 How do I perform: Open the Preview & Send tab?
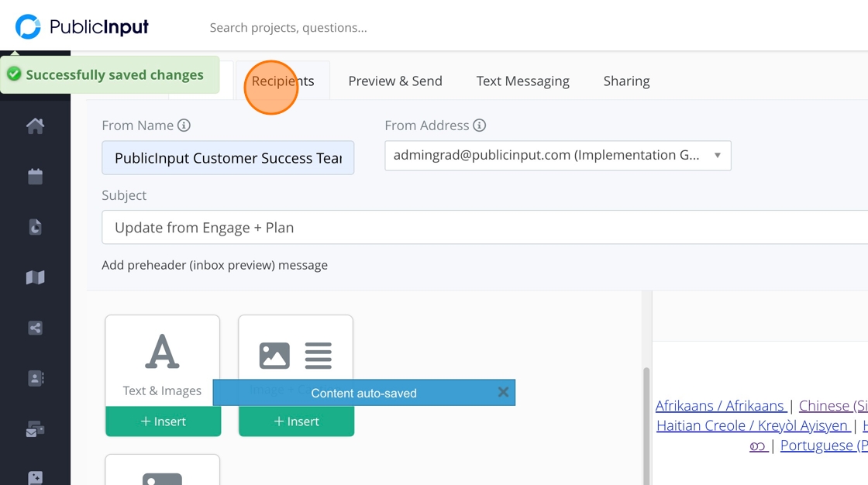395,81
